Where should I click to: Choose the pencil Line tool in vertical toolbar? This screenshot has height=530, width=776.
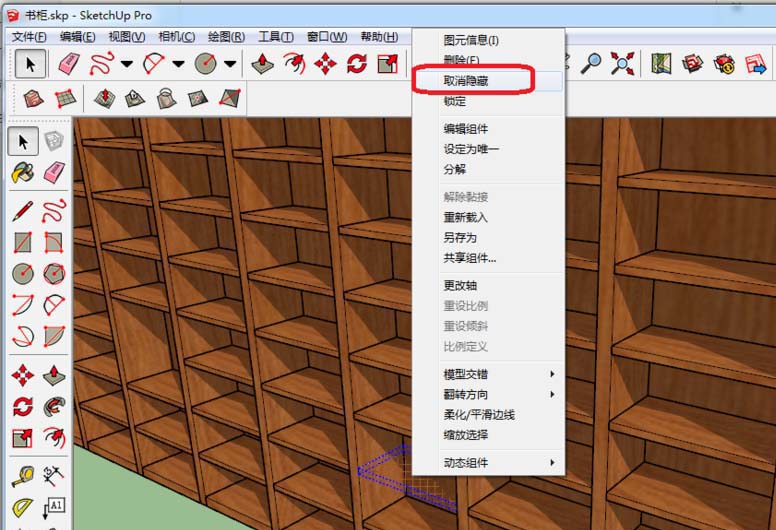pos(23,211)
